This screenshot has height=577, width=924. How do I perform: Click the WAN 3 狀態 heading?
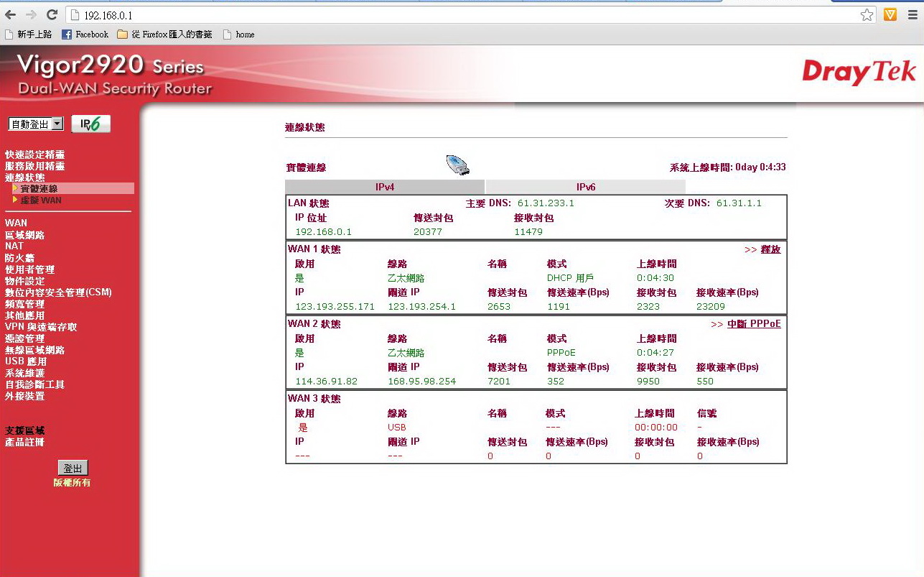(314, 399)
